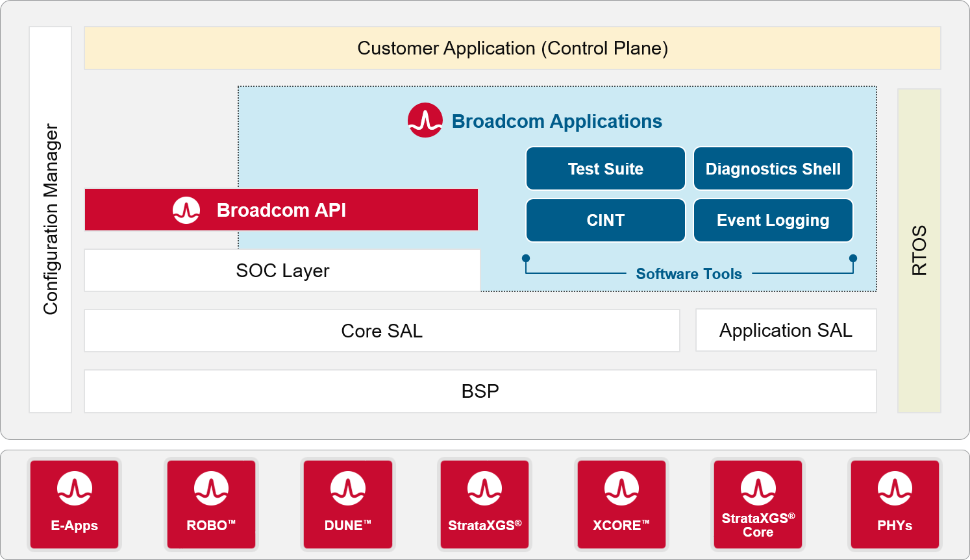
Task: Open the StrataXGS tile
Action: click(484, 504)
